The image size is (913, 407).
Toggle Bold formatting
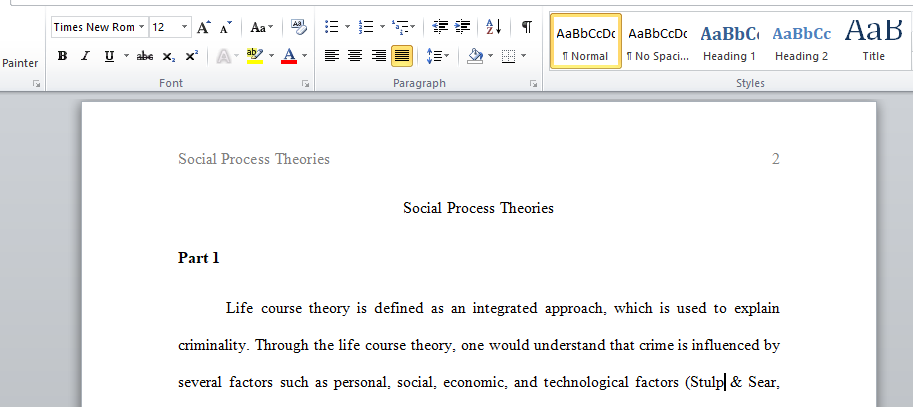[62, 56]
